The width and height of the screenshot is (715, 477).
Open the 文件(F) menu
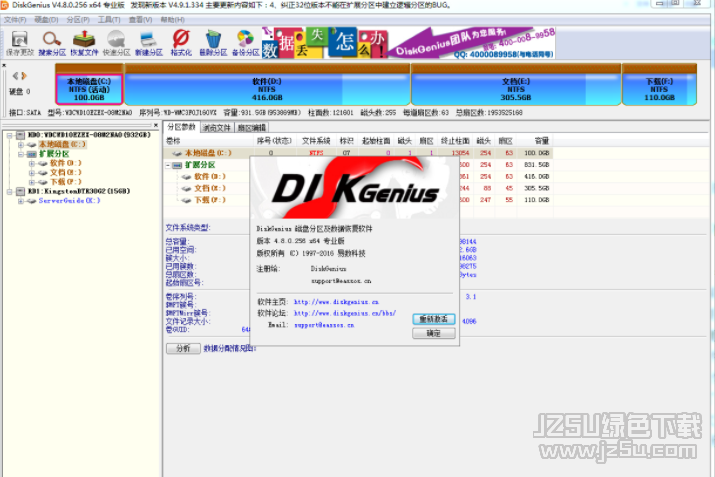(x=15, y=20)
